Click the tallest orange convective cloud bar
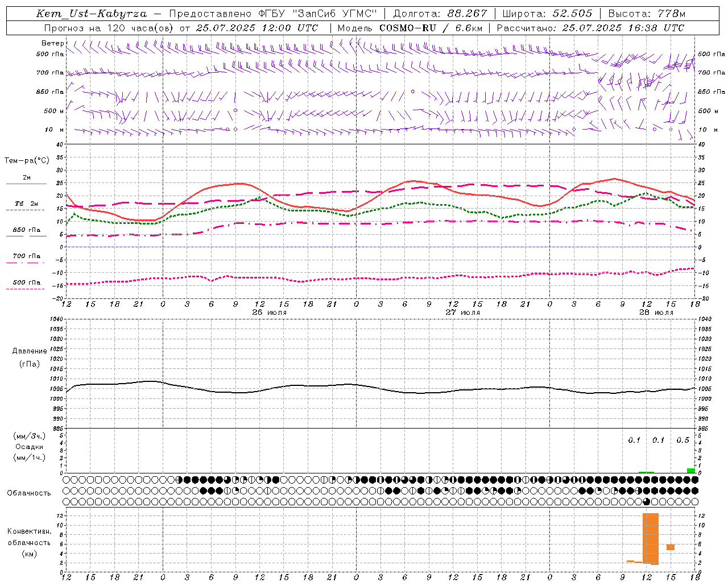This screenshot has height=582, width=728. (x=651, y=539)
